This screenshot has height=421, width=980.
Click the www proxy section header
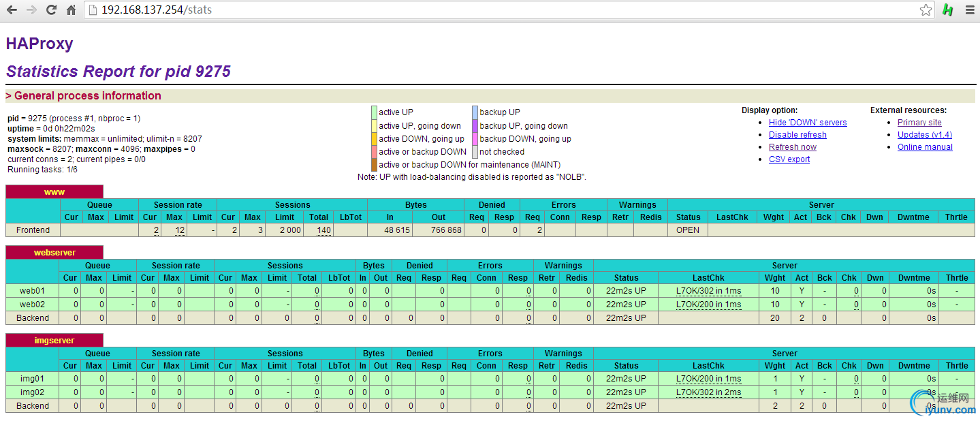(54, 192)
